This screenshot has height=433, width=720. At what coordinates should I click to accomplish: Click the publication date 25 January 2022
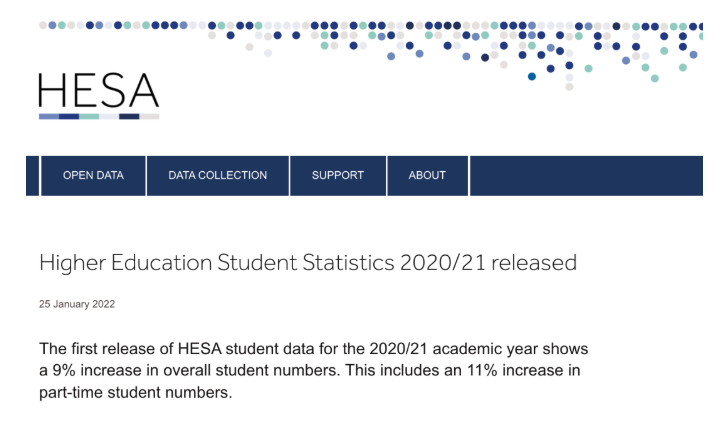click(78, 303)
